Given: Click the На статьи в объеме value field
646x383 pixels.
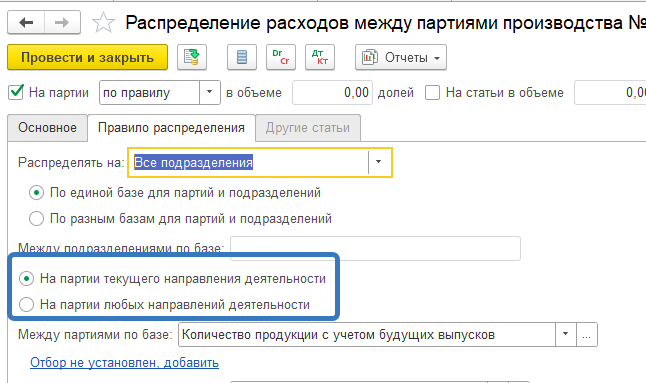Looking at the screenshot, I should coord(610,92).
